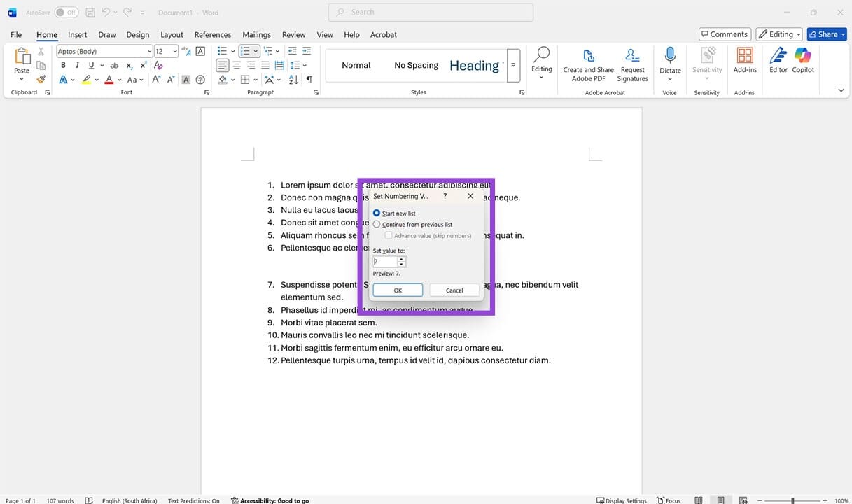Open the font size dropdown
852x504 pixels.
click(x=174, y=50)
